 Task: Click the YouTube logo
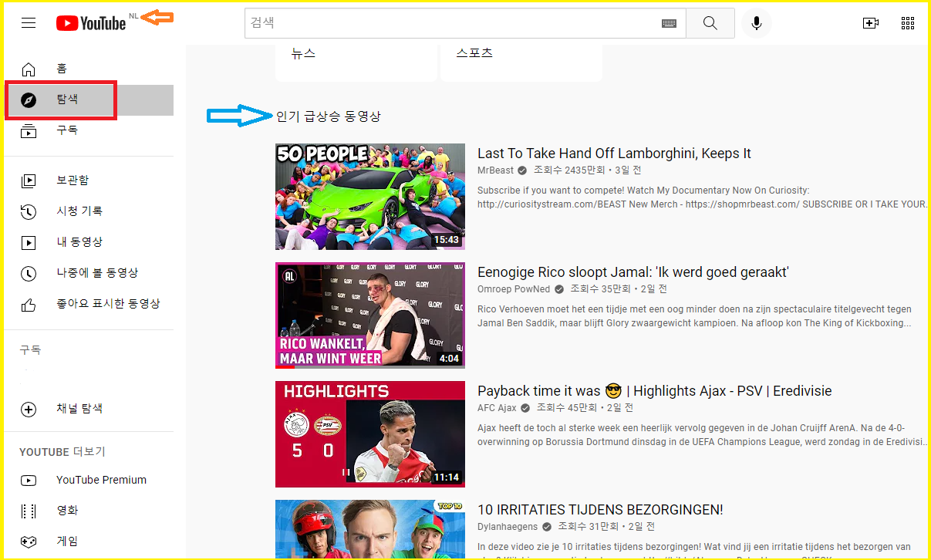click(91, 23)
